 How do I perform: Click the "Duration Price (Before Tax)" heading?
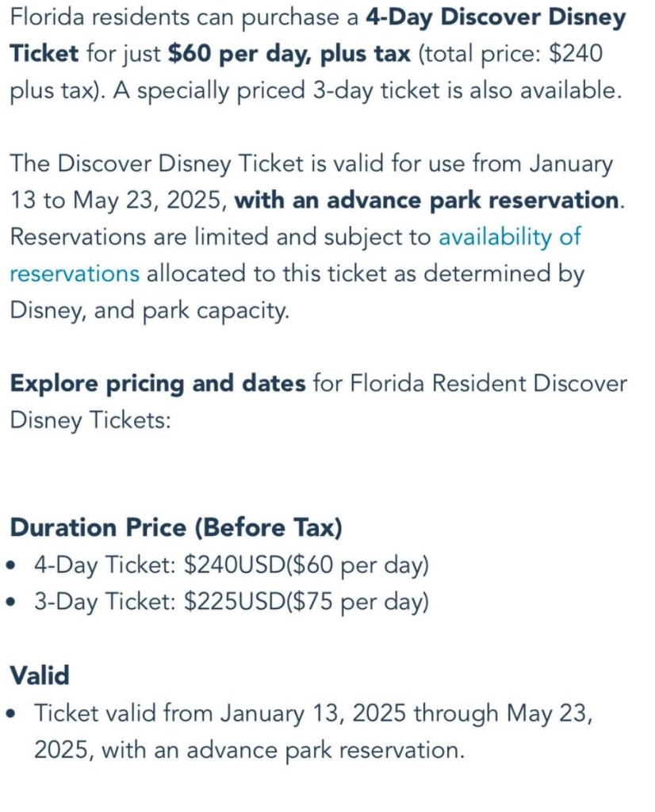176,527
